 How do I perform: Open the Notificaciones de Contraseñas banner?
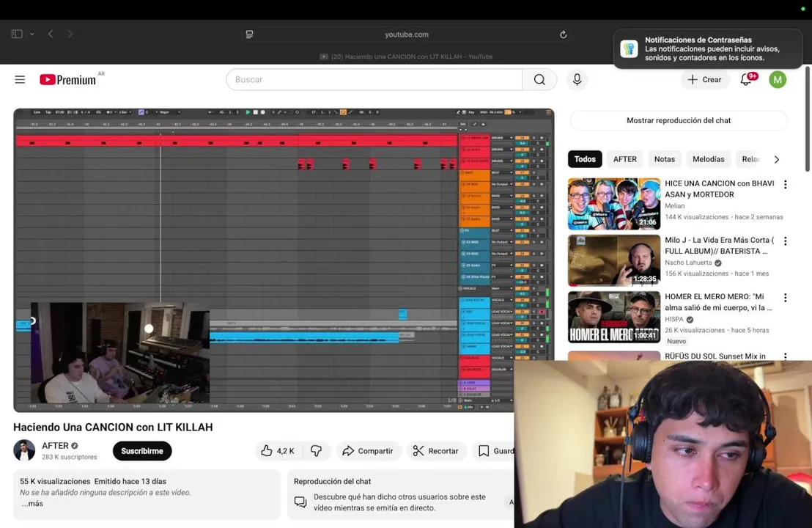pyautogui.click(x=707, y=48)
